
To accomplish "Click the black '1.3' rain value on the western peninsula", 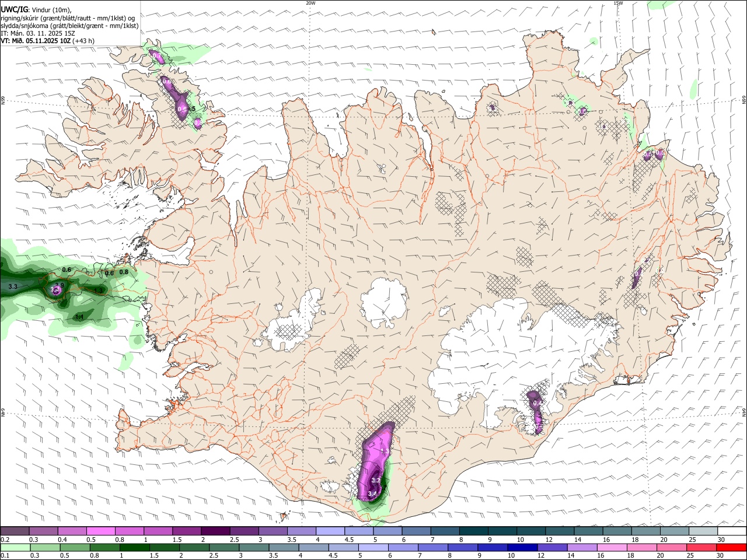I will pyautogui.click(x=98, y=290).
